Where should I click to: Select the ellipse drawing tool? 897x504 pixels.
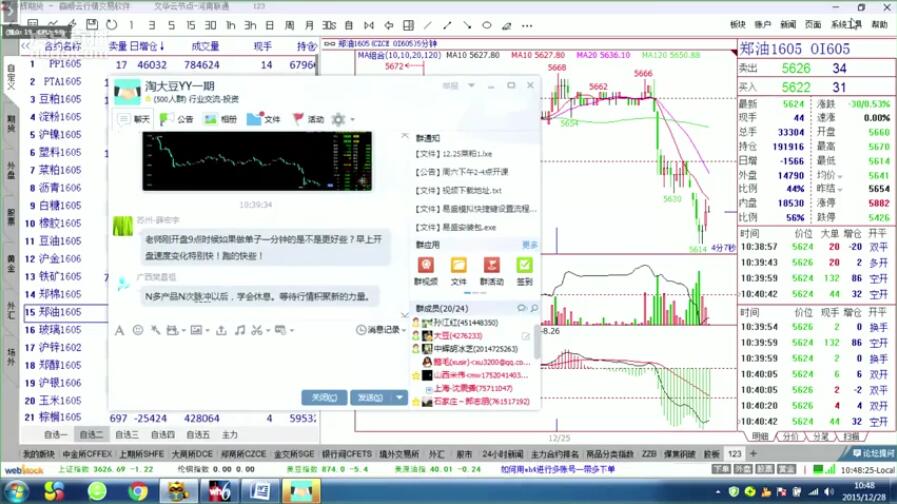coord(487,25)
